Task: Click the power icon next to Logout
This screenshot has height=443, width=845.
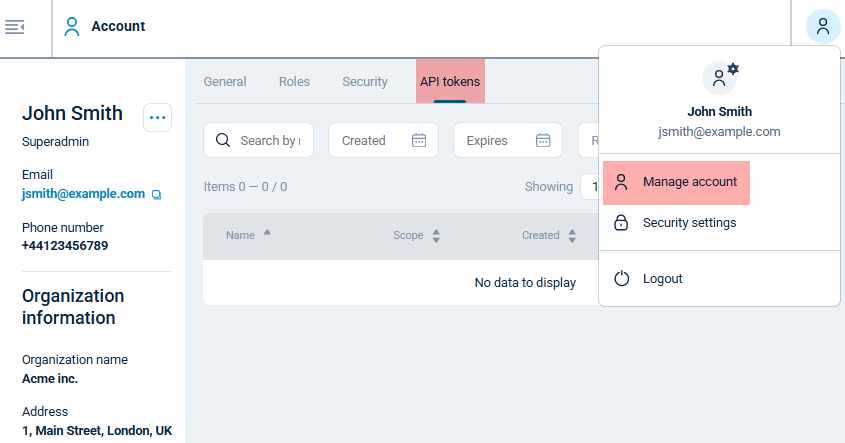Action: (x=621, y=278)
